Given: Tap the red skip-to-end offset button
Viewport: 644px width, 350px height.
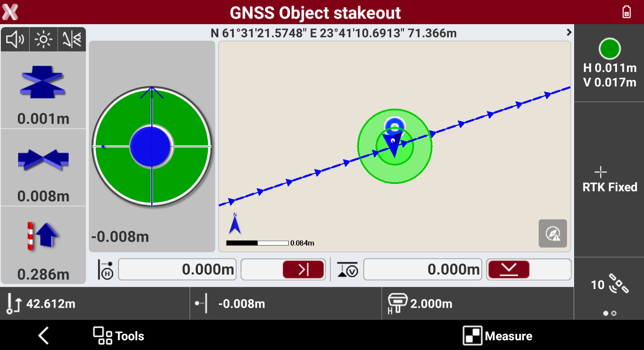Looking at the screenshot, I should (304, 269).
